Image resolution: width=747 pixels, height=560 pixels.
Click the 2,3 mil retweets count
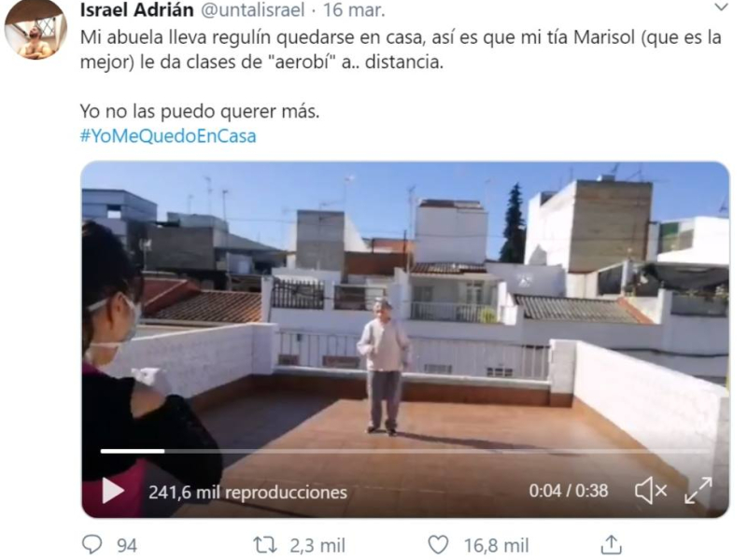[x=317, y=546]
